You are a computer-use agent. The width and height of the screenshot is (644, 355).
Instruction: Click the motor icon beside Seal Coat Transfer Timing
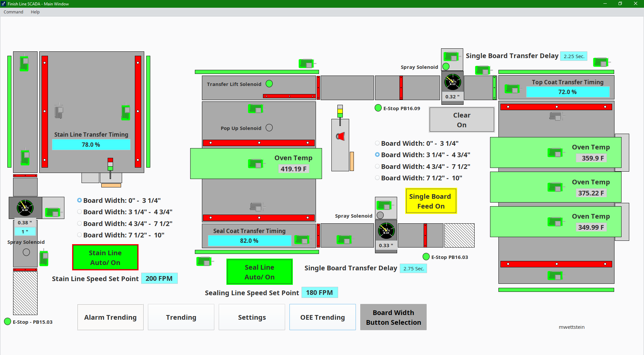click(302, 239)
